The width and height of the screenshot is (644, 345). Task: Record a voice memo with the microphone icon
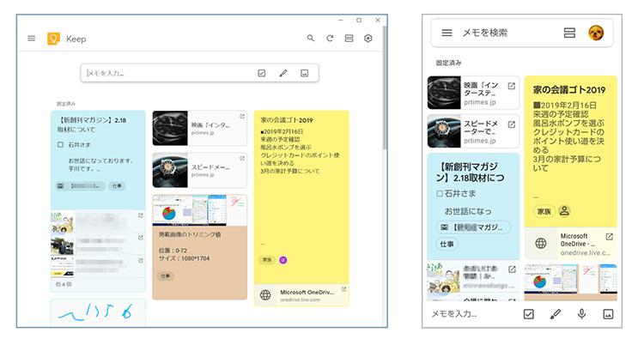581,314
